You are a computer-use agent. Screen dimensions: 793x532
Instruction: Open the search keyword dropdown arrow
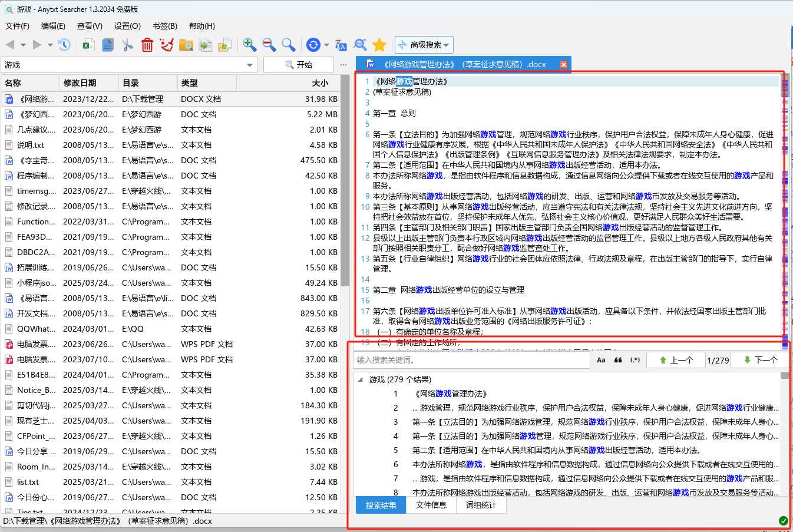249,64
